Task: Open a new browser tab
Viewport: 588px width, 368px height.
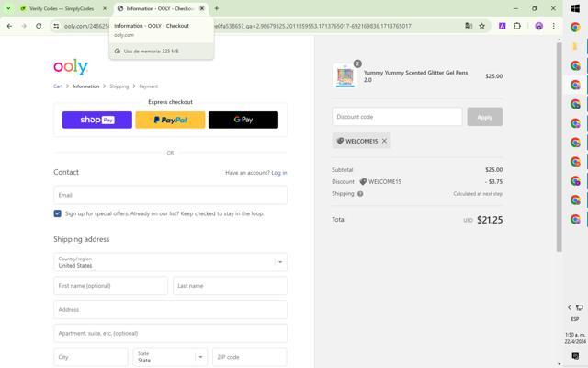Action: click(x=217, y=8)
